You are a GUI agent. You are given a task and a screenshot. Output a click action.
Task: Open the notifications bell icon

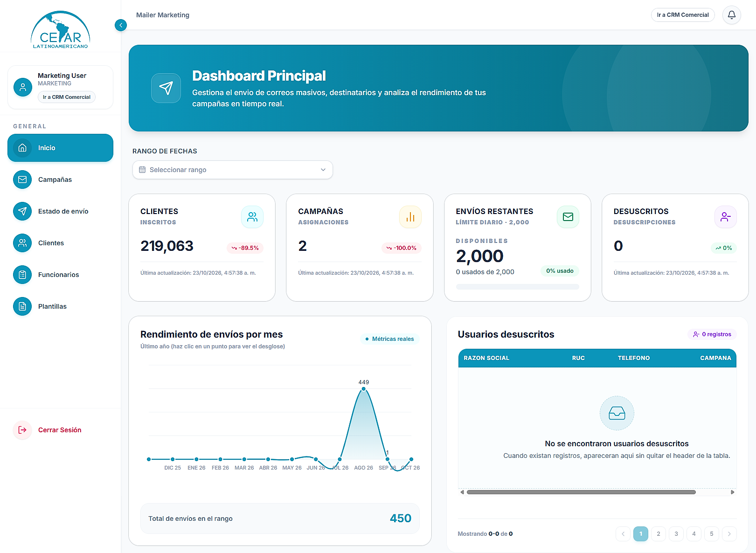click(731, 15)
